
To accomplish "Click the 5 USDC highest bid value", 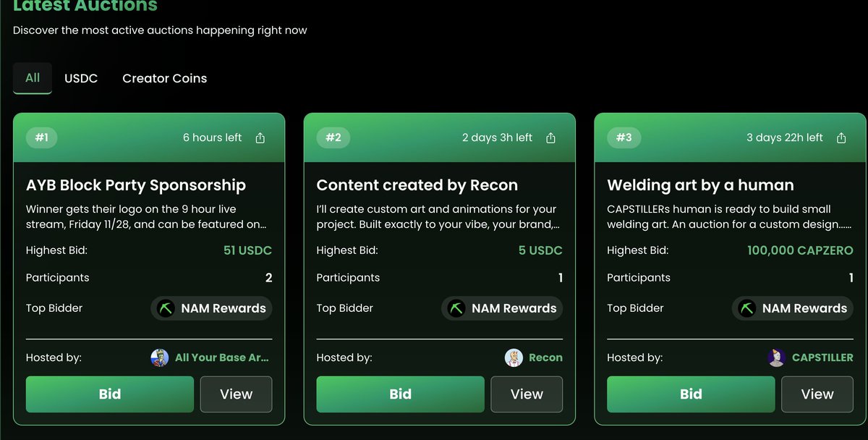I will [x=541, y=250].
